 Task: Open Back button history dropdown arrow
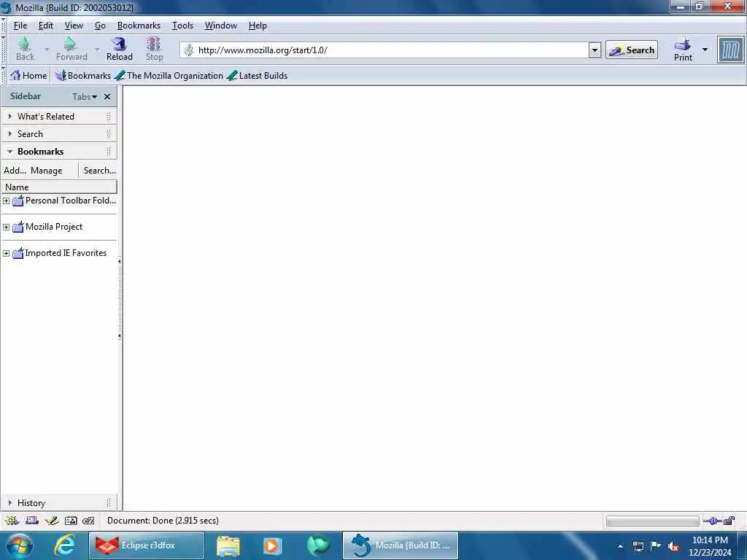47,49
